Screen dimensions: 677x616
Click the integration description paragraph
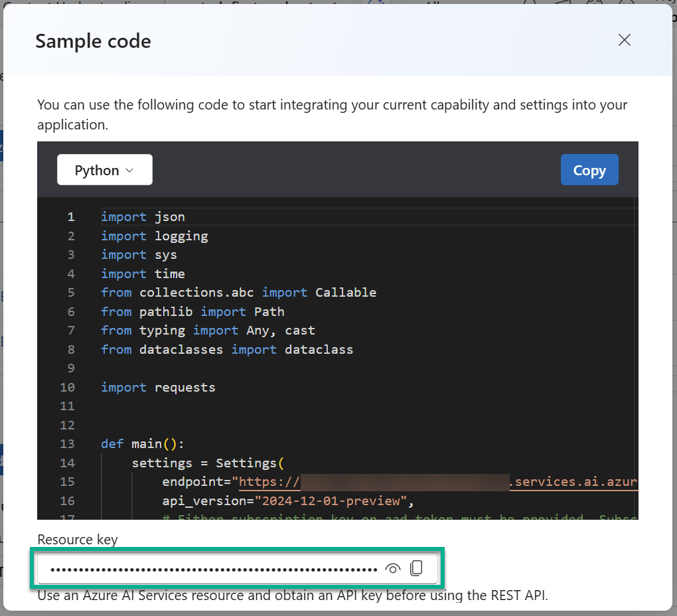click(x=332, y=115)
